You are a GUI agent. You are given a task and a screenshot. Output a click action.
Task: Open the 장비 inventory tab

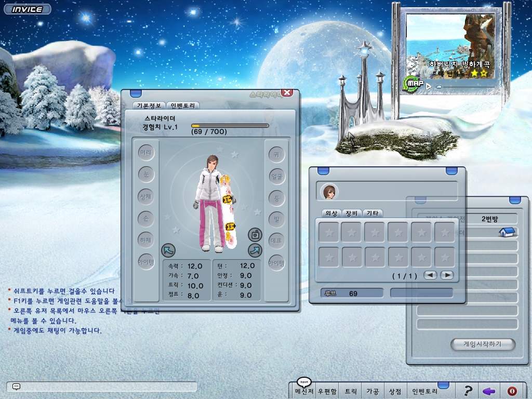tap(352, 213)
